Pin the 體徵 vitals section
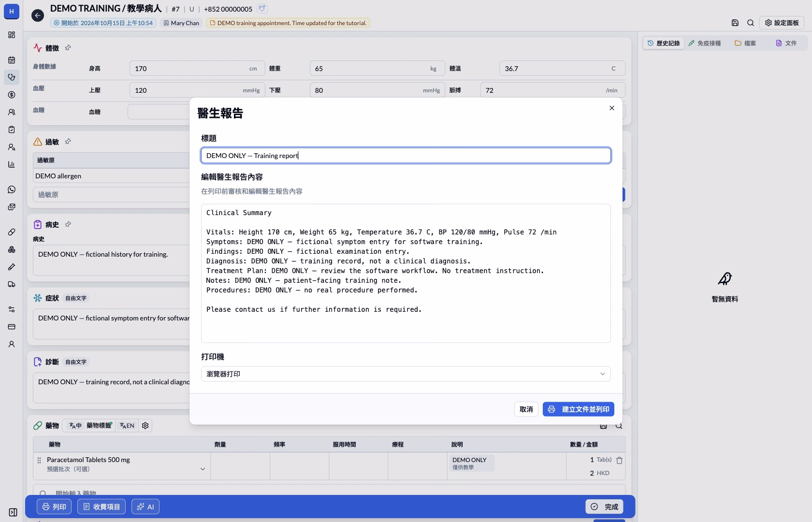 pos(68,48)
